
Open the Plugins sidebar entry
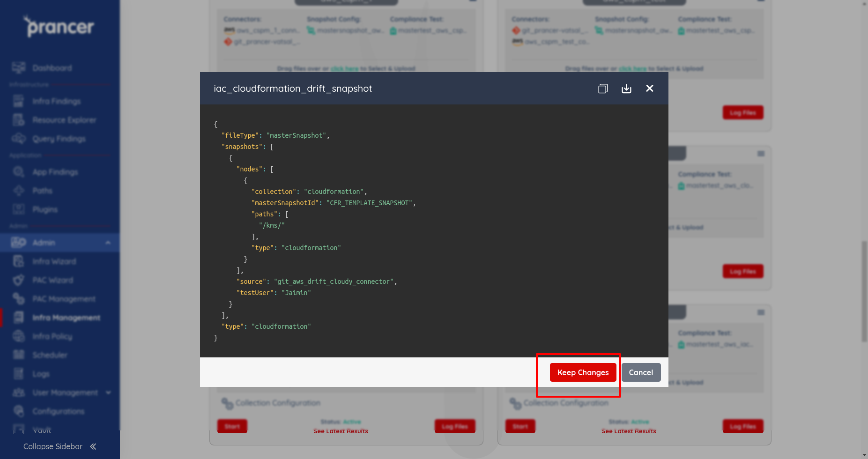(45, 209)
